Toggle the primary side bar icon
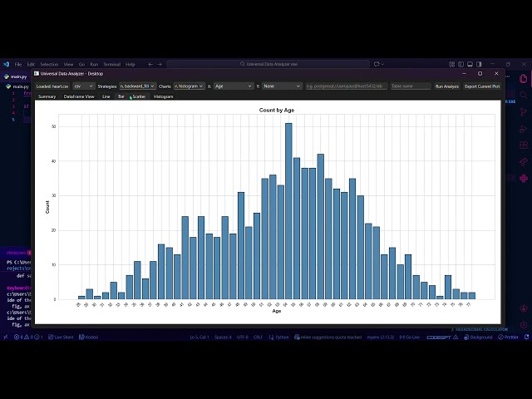Image resolution: width=532 pixels, height=399 pixels. 461,64
